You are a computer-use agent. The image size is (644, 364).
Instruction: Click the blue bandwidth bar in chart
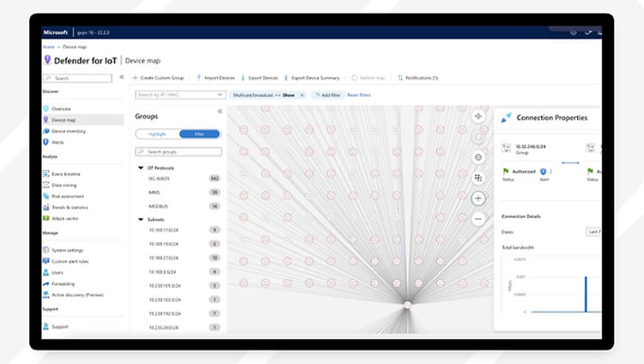[586, 294]
